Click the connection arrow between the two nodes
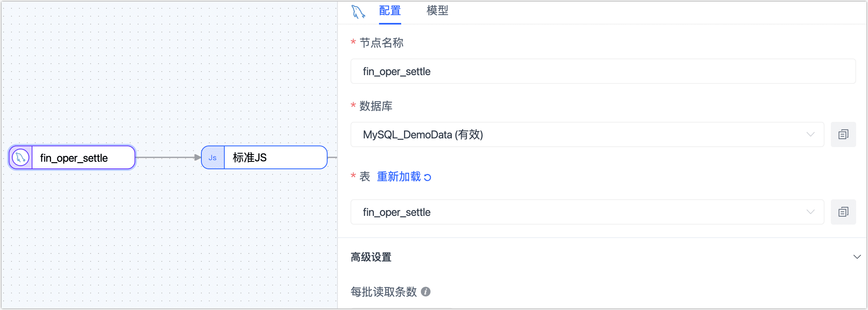868x310 pixels. (168, 157)
